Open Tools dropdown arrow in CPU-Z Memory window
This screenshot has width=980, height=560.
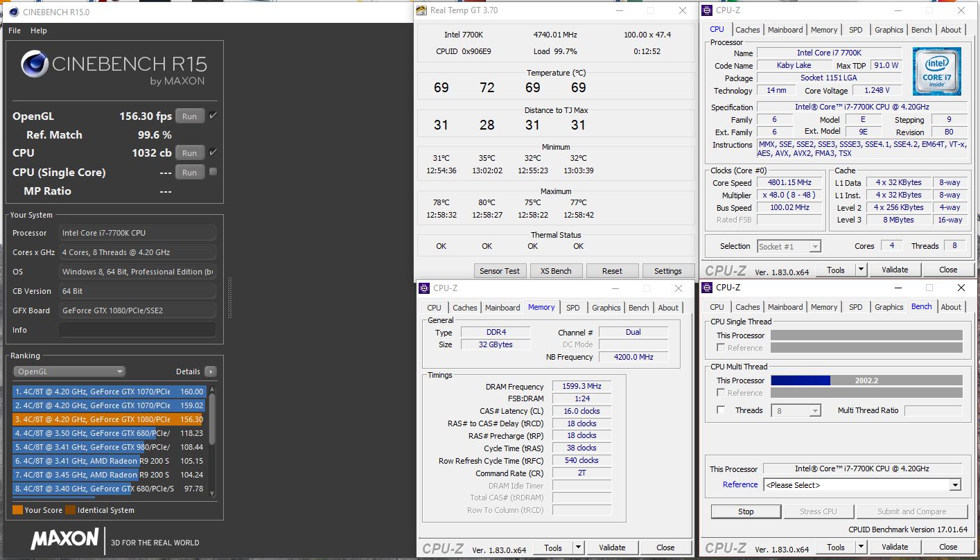coord(578,548)
